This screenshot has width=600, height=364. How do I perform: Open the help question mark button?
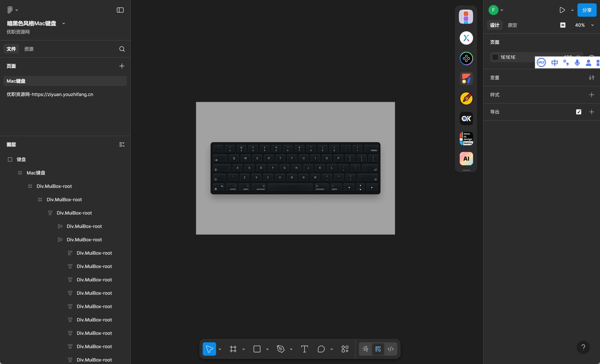coord(583,347)
